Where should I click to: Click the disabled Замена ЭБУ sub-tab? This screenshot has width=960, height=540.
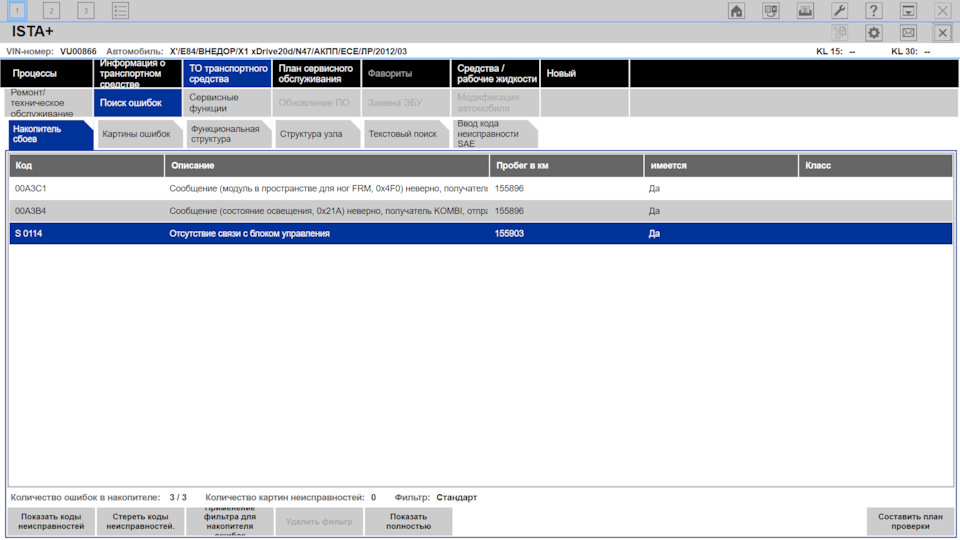405,103
